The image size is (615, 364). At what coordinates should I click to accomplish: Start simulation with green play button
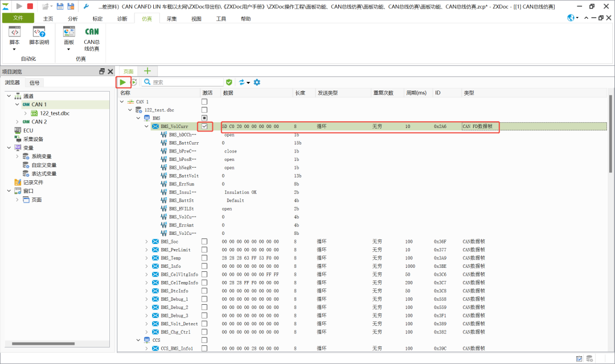click(123, 82)
